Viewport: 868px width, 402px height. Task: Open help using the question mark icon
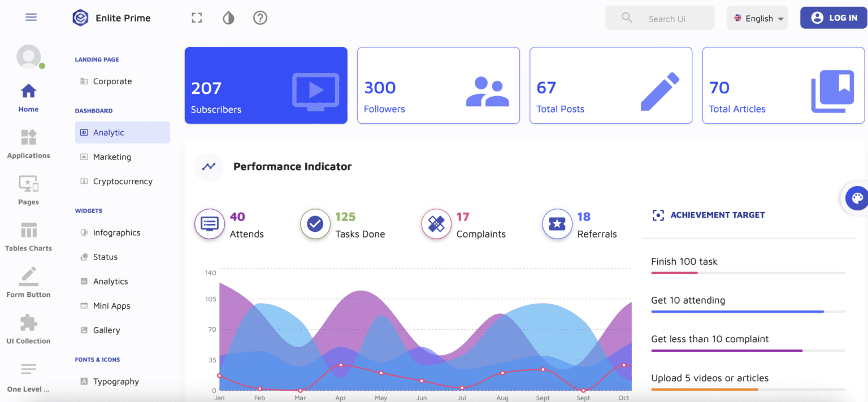point(260,18)
